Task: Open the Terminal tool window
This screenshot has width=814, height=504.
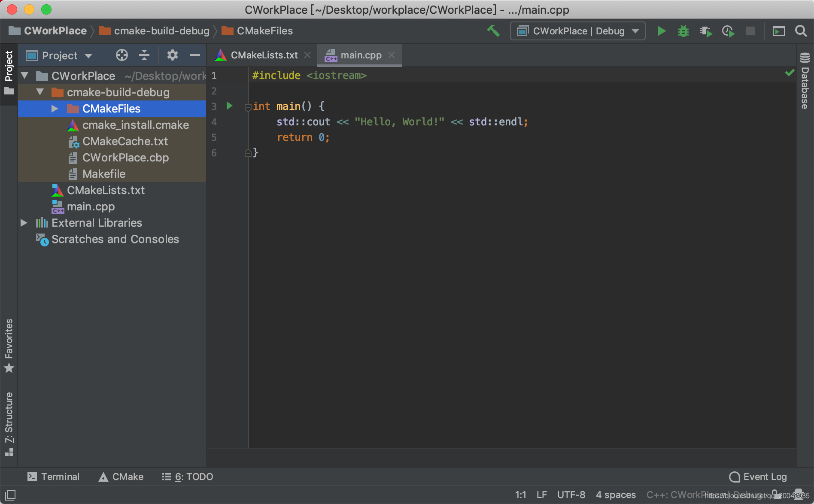Action: click(53, 477)
